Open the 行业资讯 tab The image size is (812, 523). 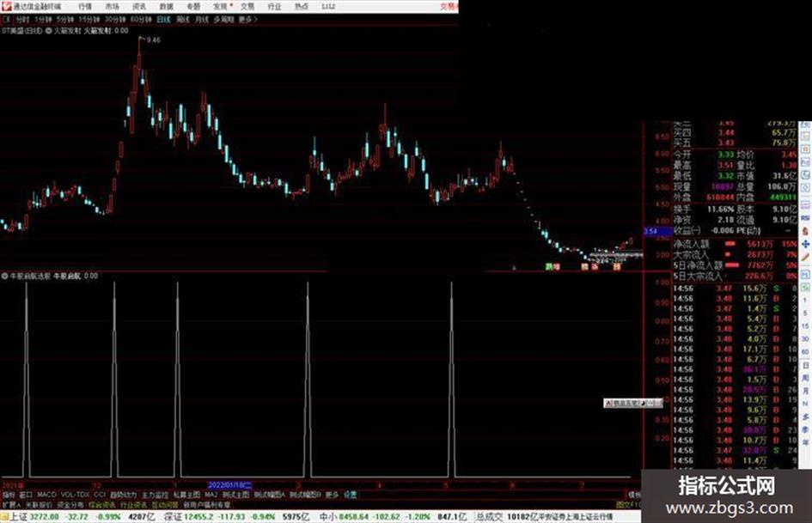pyautogui.click(x=133, y=504)
